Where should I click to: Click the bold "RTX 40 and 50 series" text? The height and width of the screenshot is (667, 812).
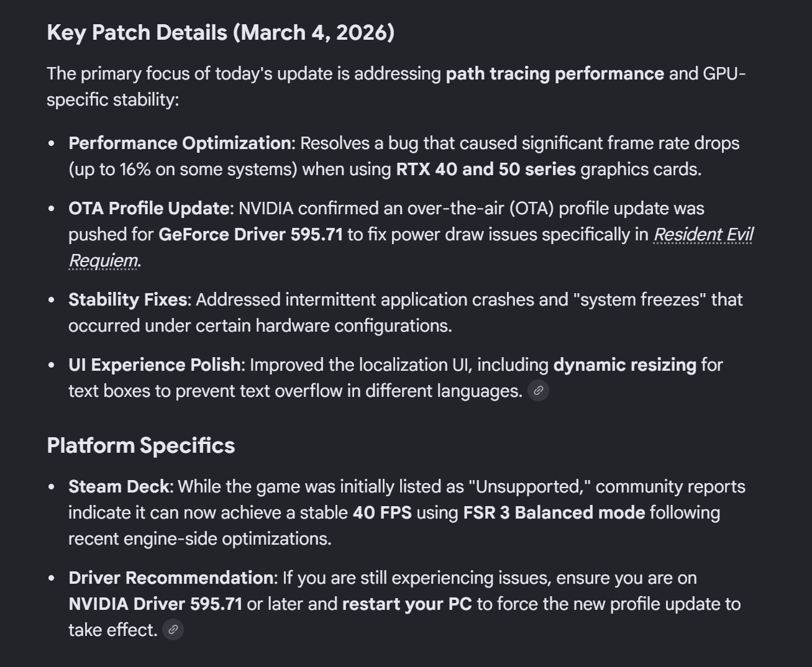pos(486,169)
